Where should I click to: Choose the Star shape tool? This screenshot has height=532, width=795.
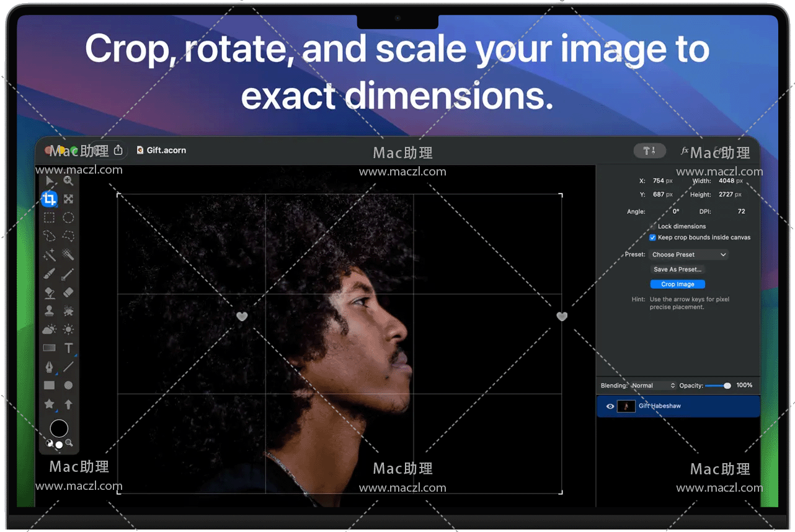click(49, 404)
